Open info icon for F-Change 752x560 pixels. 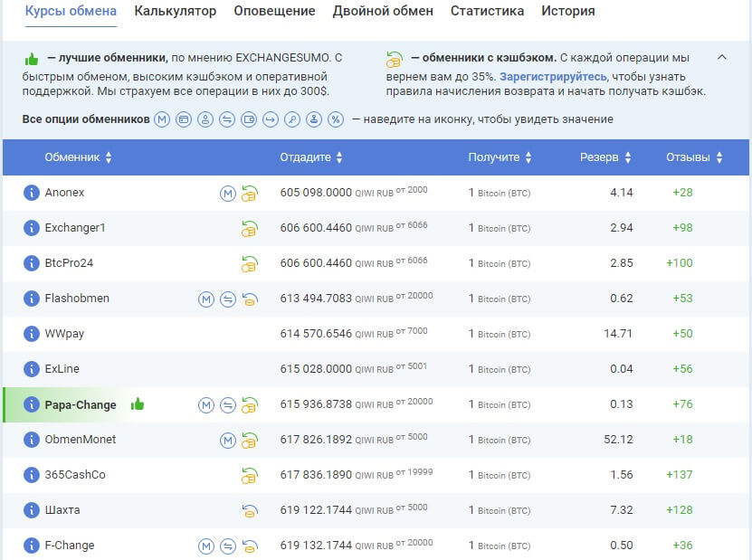pyautogui.click(x=31, y=546)
